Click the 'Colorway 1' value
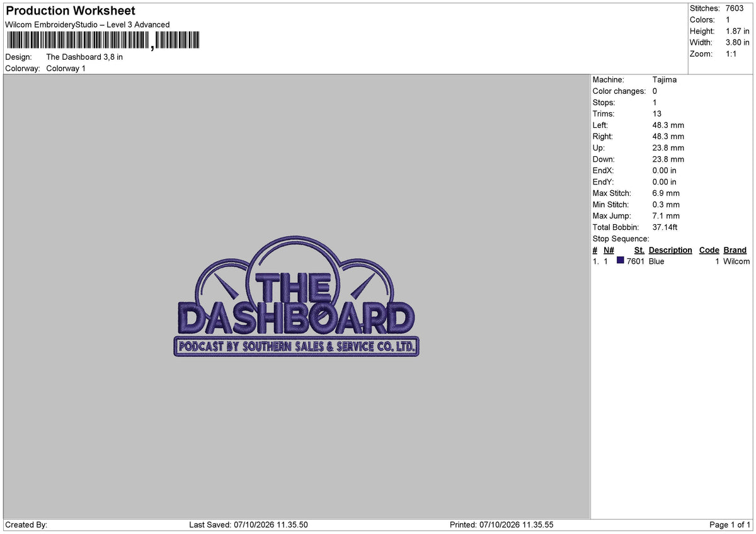 [x=66, y=68]
